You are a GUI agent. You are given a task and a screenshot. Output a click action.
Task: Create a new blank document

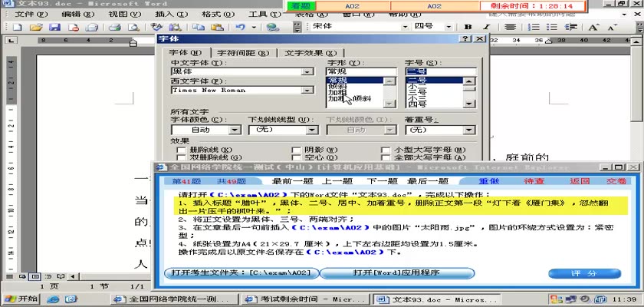point(17,27)
